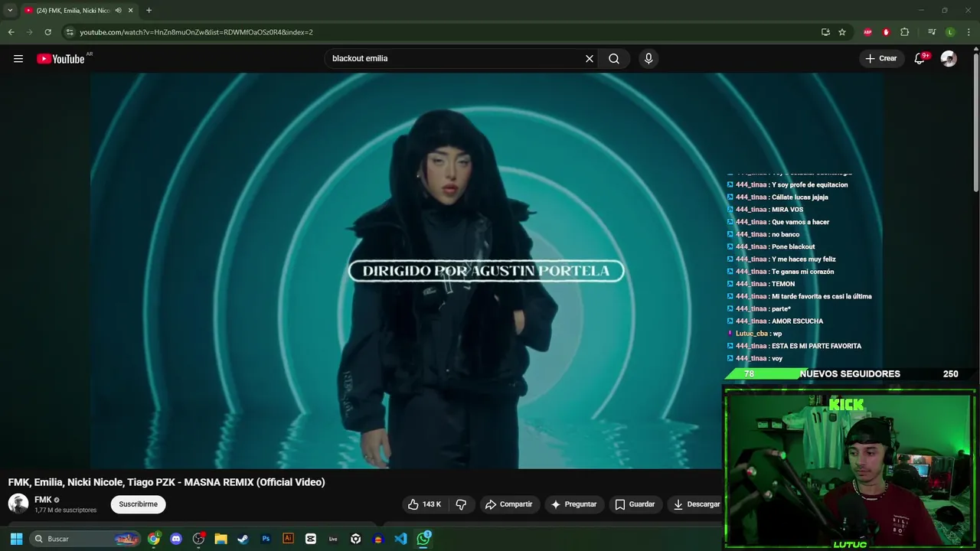
Task: Open Illustrator from the taskbar
Action: (x=288, y=539)
